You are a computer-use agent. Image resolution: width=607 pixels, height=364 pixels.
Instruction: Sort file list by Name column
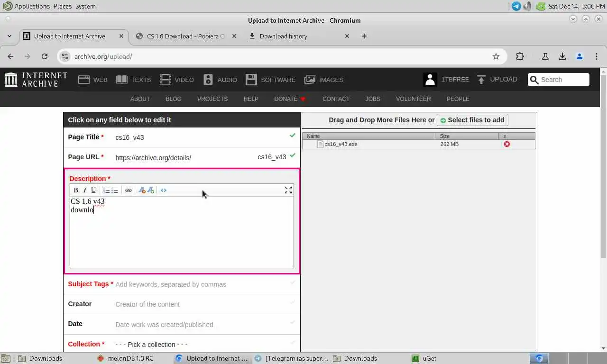(x=368, y=136)
